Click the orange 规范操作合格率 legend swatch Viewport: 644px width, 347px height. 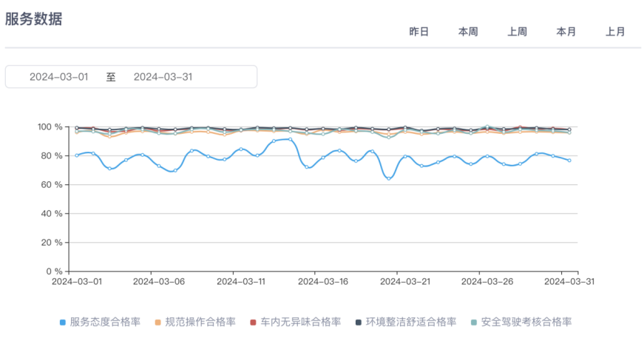[157, 323]
